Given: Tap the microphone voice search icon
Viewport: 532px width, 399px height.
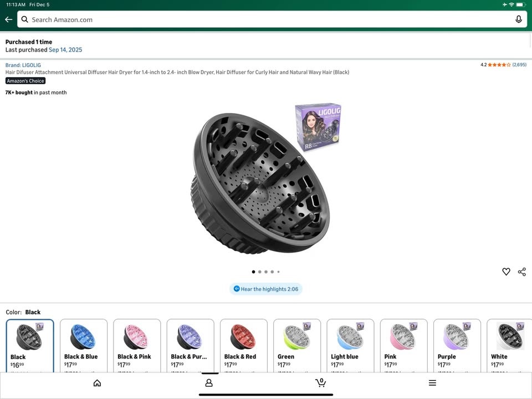Looking at the screenshot, I should (519, 20).
